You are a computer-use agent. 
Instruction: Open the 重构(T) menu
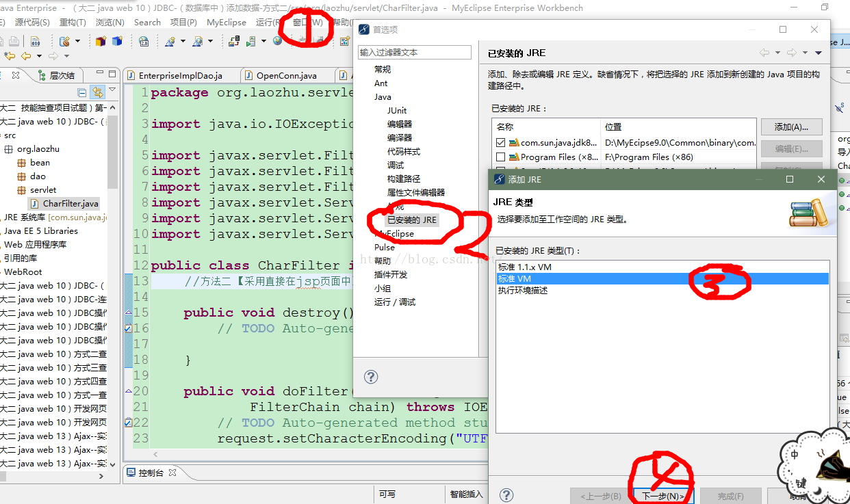pyautogui.click(x=73, y=22)
